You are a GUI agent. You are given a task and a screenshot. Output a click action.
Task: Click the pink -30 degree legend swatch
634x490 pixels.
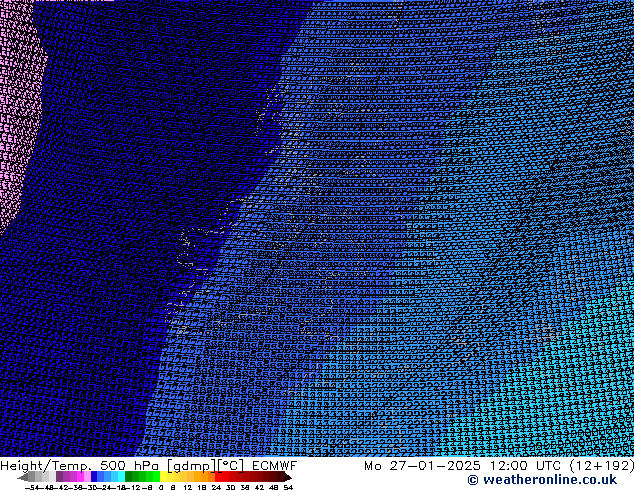pos(87,477)
